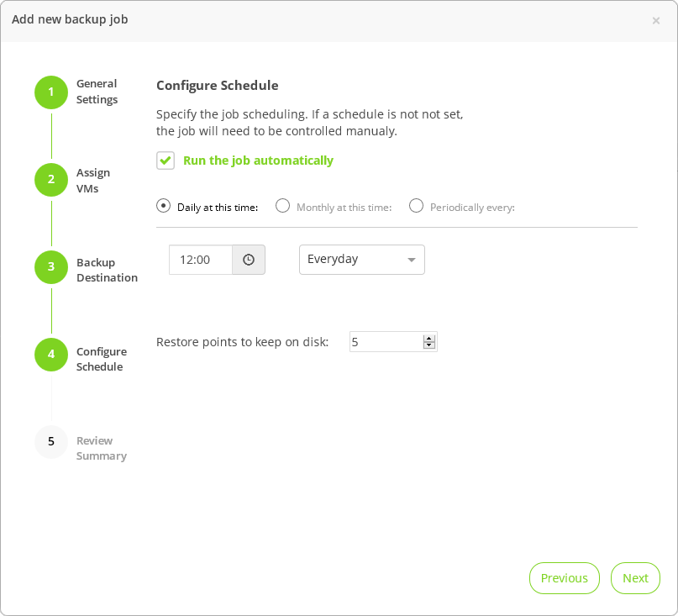Click step 3 circle icon
This screenshot has width=678, height=616.
pyautogui.click(x=51, y=267)
